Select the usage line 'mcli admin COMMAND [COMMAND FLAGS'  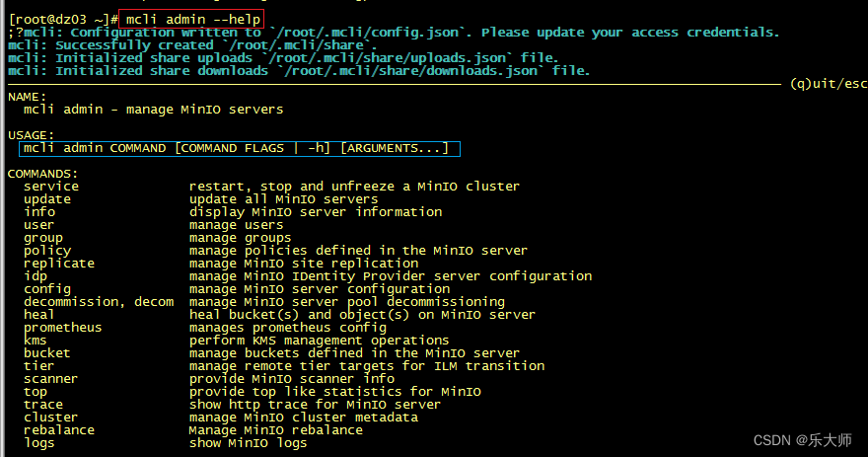click(x=236, y=148)
